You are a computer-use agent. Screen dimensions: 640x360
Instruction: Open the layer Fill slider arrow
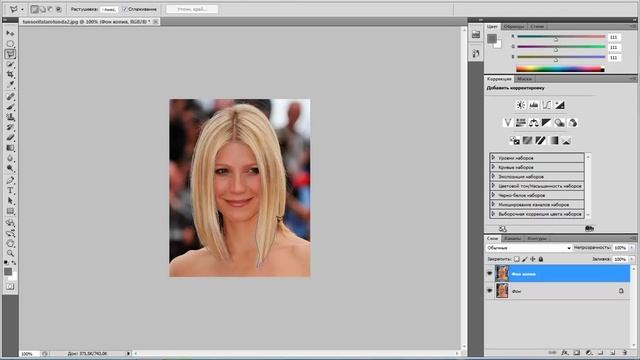point(631,259)
